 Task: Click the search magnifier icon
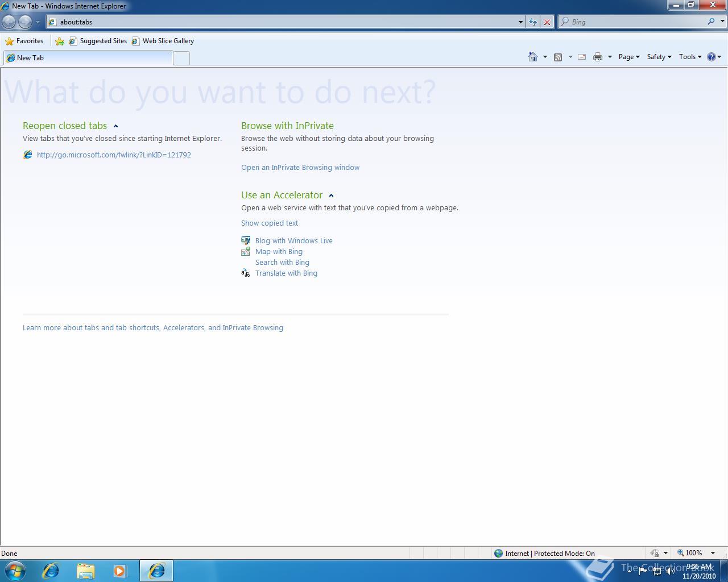tap(711, 22)
